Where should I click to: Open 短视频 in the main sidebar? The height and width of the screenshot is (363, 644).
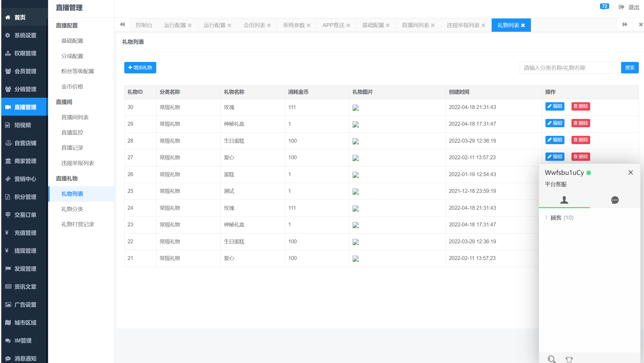(x=23, y=125)
